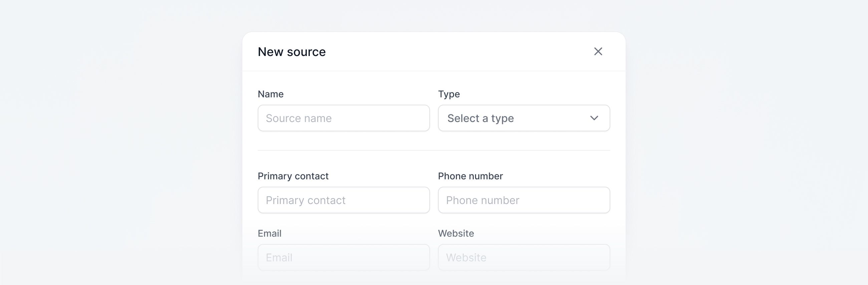Click the backdrop left of the dialog
Screen dimensions: 868x285
tap(118, 141)
